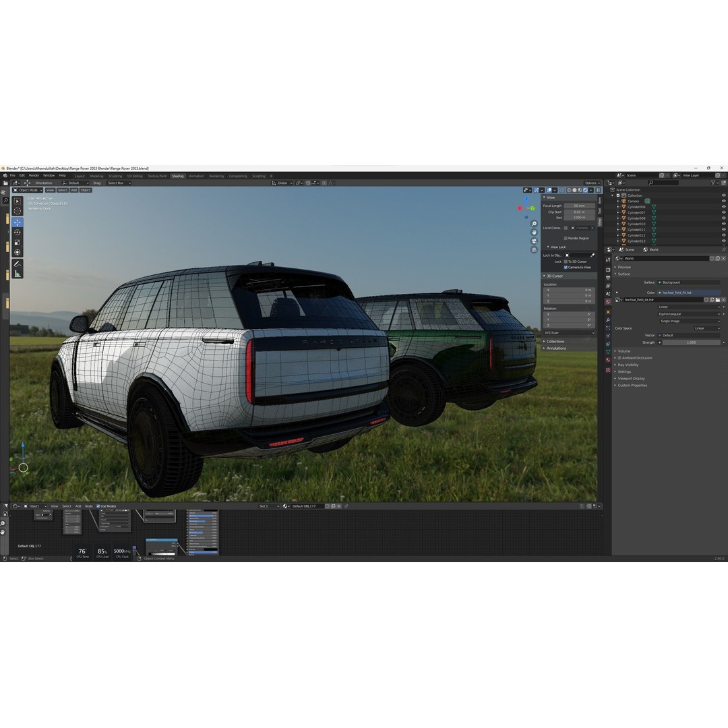Open the image file folder icon for hochsal_field_4k.hdr
This screenshot has width=728, height=728.
point(718,300)
